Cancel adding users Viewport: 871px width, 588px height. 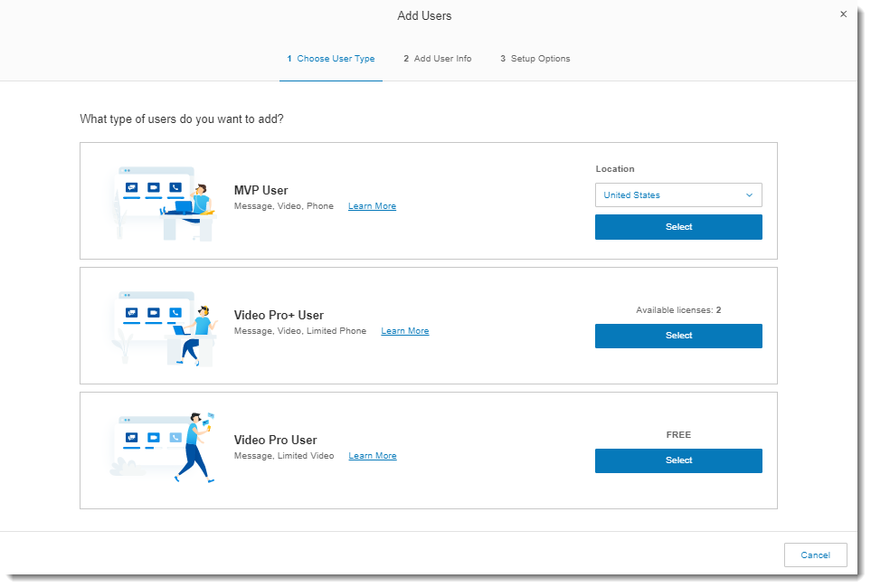coord(815,555)
